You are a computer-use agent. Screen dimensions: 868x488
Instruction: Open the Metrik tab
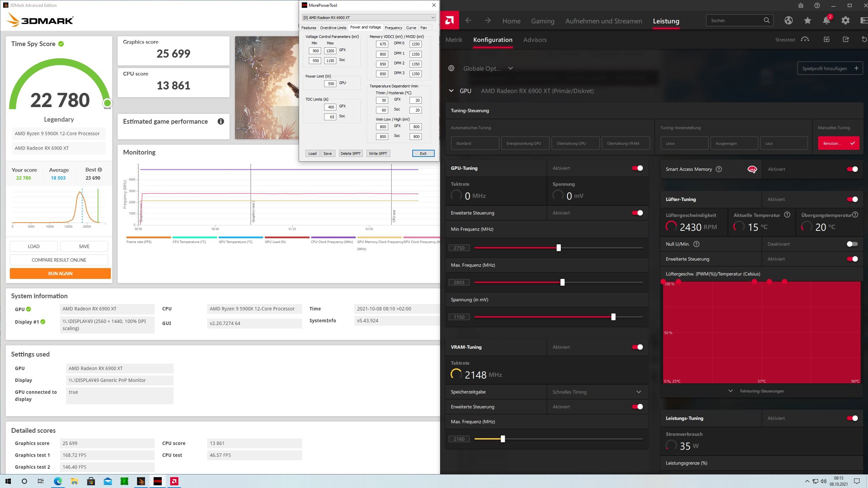click(454, 40)
